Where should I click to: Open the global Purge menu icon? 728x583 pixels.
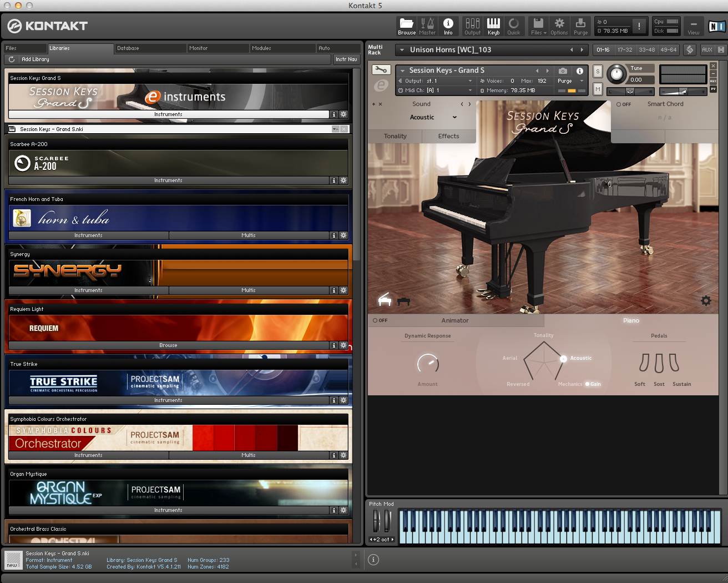point(580,26)
